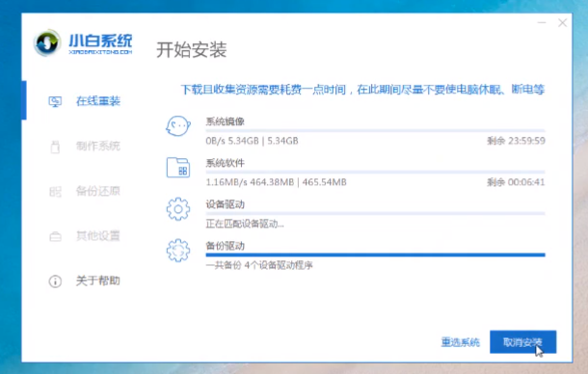Screen dimensions: 588x374
Task: Click the blue 下载且收集资源 notice text
Action: click(x=362, y=90)
